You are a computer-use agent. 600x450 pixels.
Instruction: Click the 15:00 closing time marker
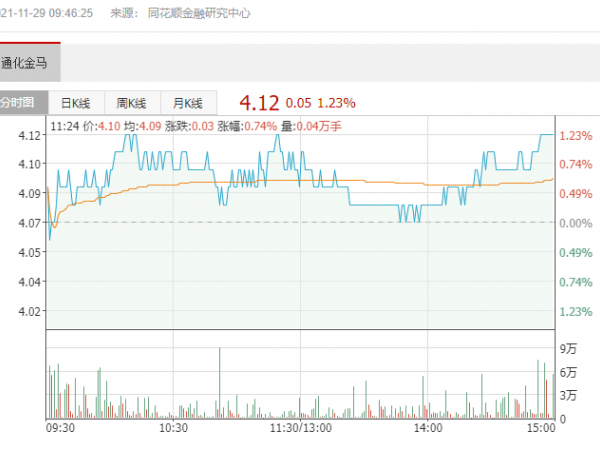[x=540, y=428]
